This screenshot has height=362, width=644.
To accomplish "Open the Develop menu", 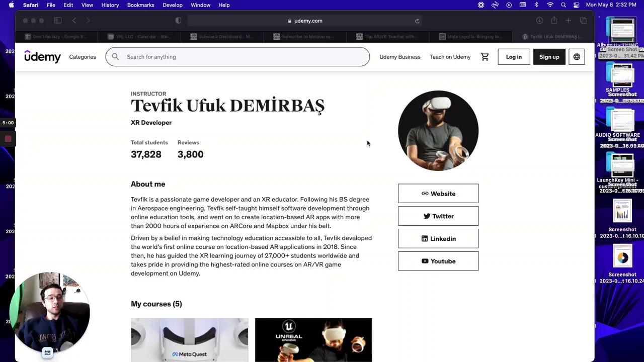I will [x=173, y=5].
